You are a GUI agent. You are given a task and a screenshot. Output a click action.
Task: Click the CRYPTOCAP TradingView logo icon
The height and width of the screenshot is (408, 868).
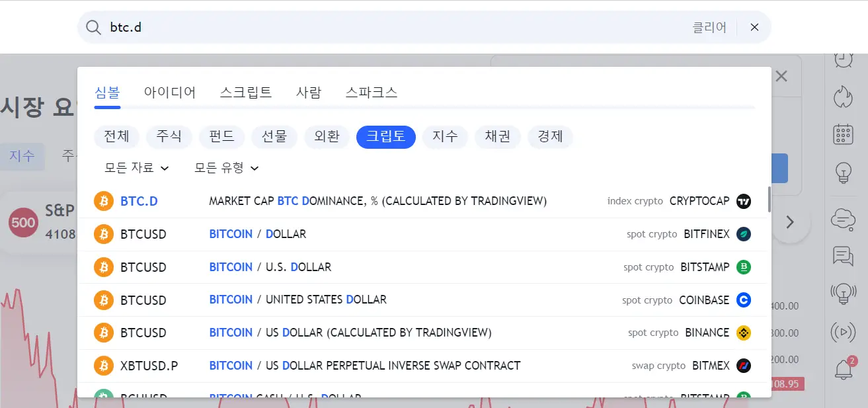point(744,201)
